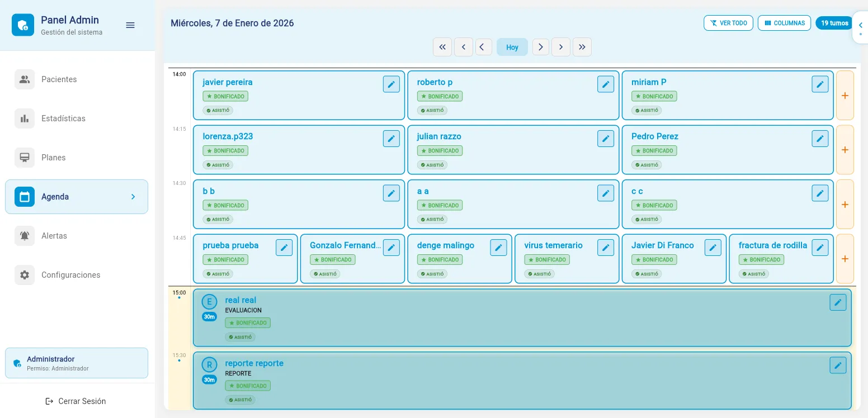The image size is (868, 418).
Task: Open the Administrador user card
Action: point(77,363)
